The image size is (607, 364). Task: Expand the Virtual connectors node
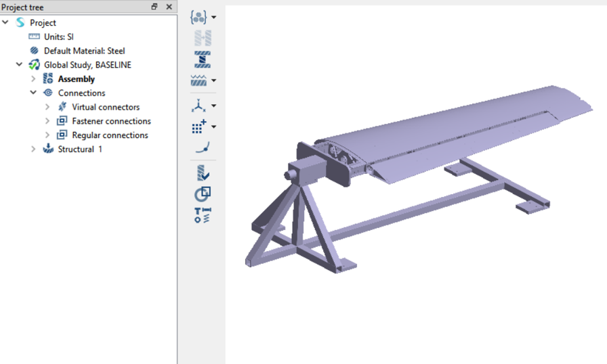(x=47, y=107)
